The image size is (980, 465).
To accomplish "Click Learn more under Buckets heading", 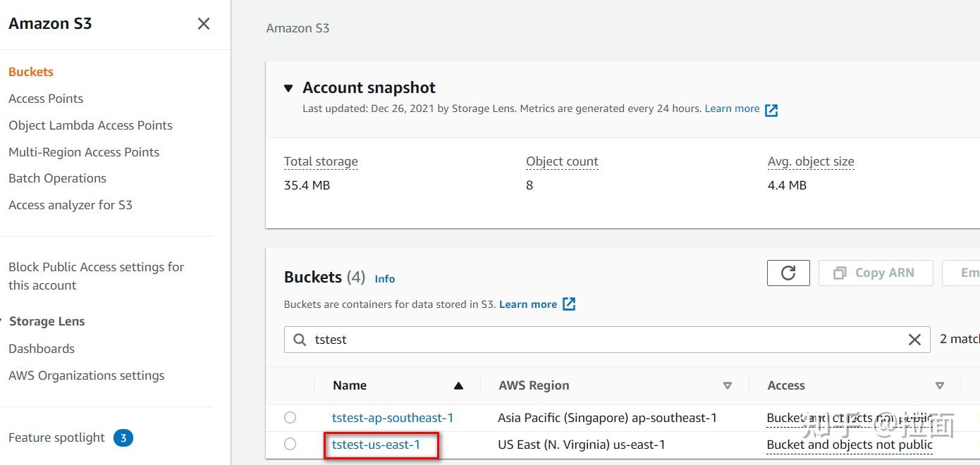I will click(528, 304).
